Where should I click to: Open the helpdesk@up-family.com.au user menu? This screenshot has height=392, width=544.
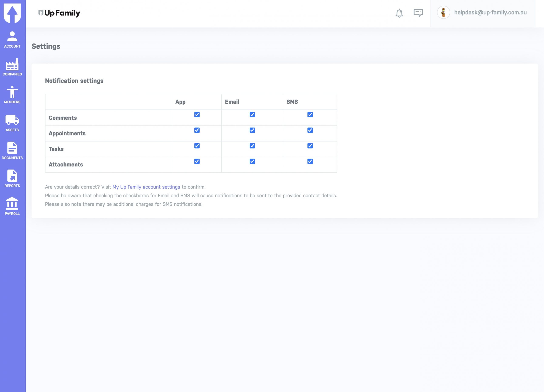point(490,13)
